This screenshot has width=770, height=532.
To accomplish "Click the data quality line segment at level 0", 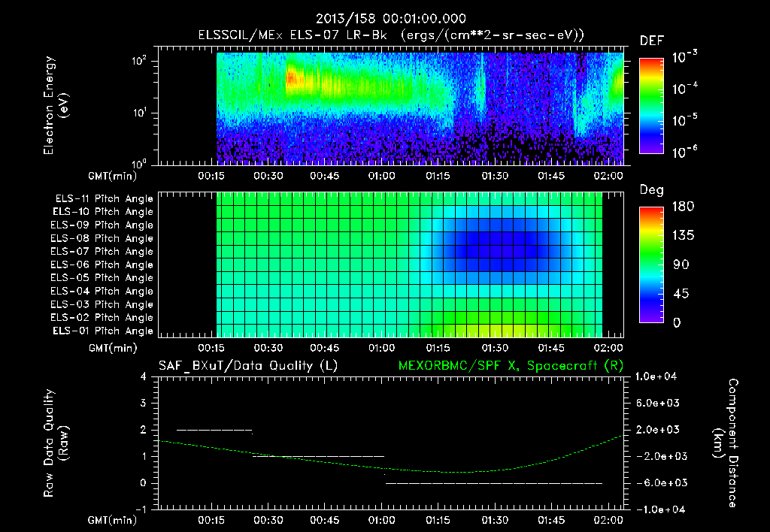I will coord(493,483).
